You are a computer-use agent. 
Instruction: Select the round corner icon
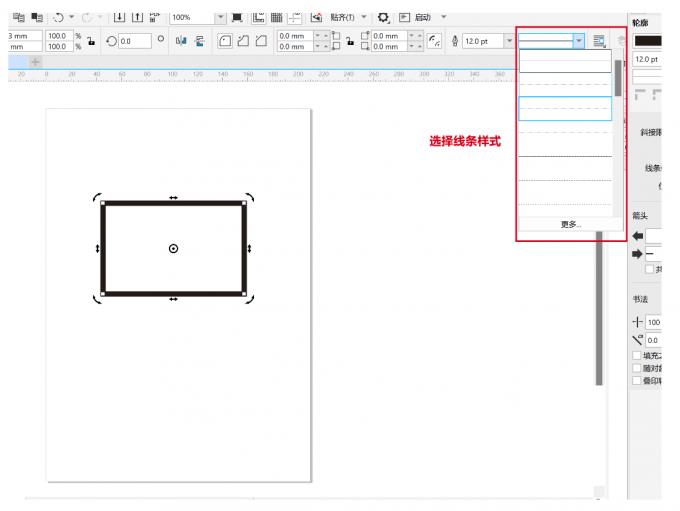(225, 41)
